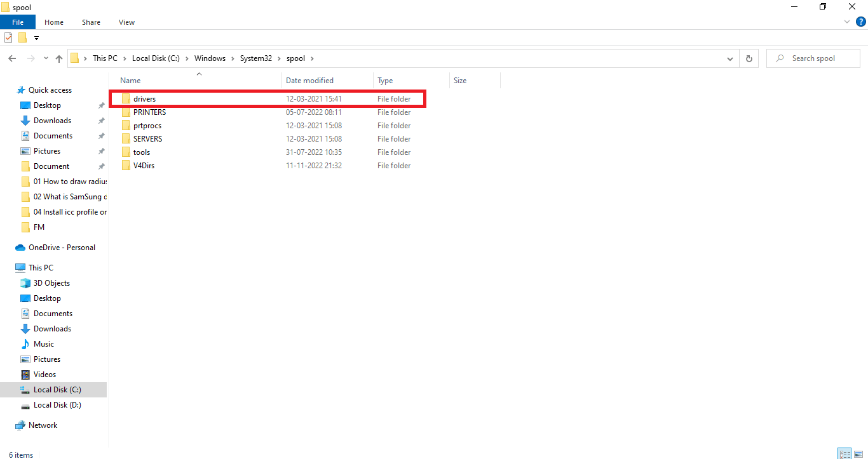
Task: Open the View ribbon tab
Action: tap(126, 22)
